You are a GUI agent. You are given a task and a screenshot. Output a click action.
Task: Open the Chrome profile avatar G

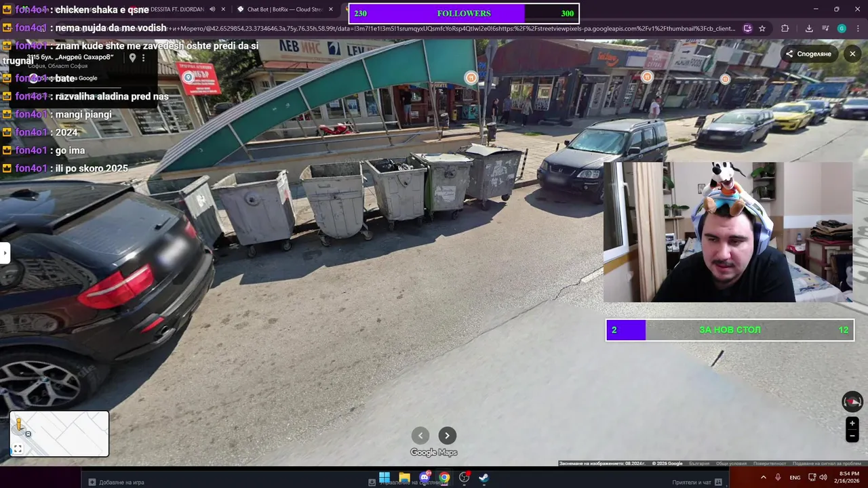click(842, 28)
